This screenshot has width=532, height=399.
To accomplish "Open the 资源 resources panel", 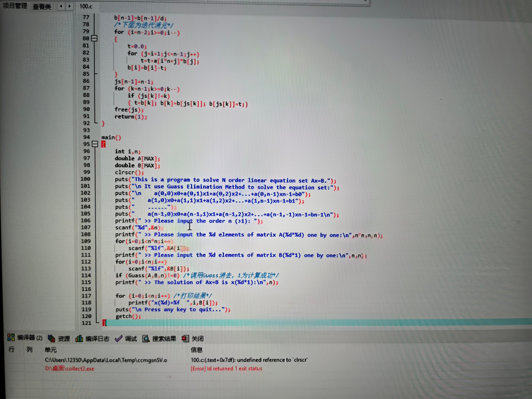I will (59, 339).
